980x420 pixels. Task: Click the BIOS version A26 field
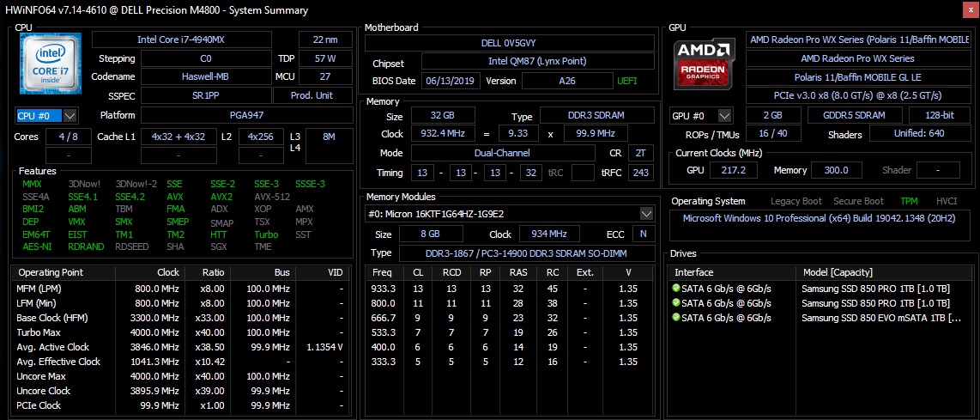click(567, 81)
